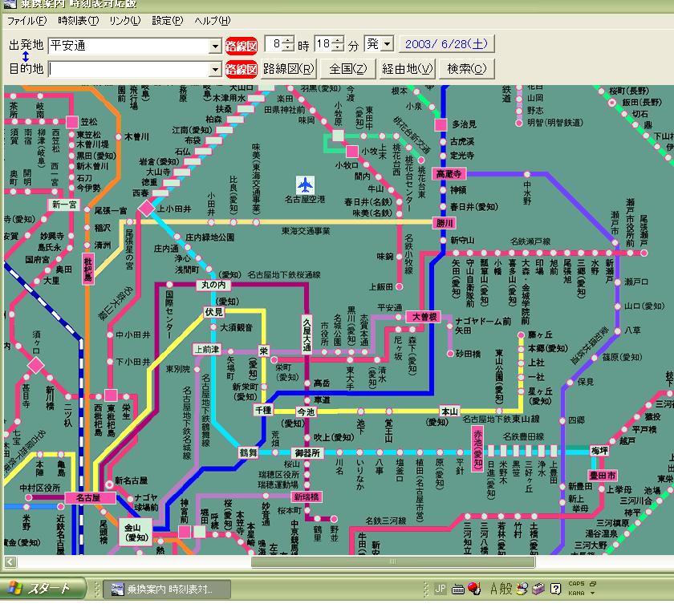The height and width of the screenshot is (616, 674).
Task: Open the date picker showing 2003/6/28(土)
Action: pyautogui.click(x=447, y=44)
